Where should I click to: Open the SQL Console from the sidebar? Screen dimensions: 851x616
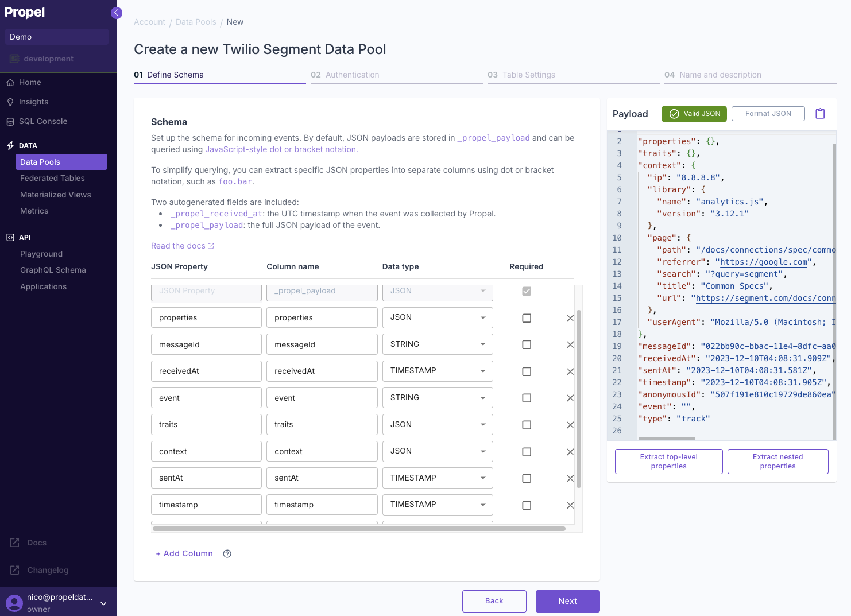(44, 121)
